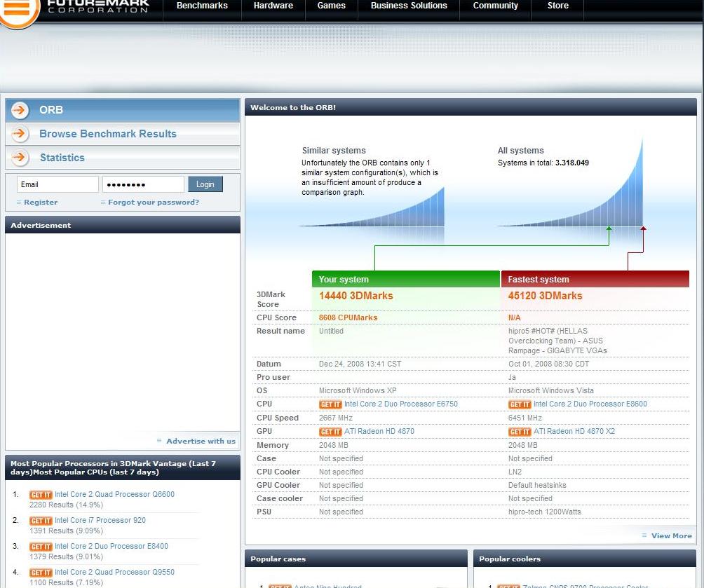This screenshot has width=704, height=588.
Task: Open ATI Radeon HD 4870 link
Action: pos(379,431)
